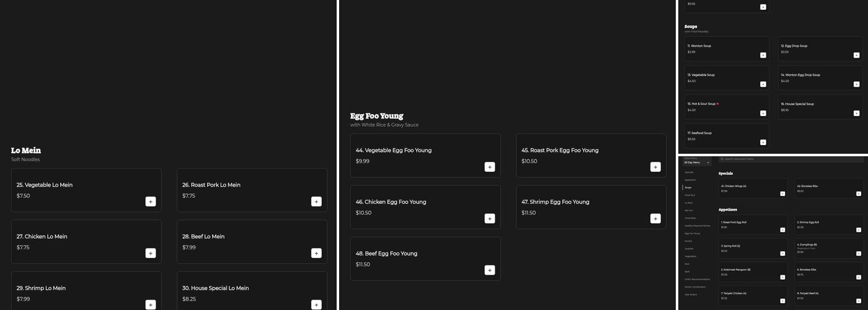Add 16. House Special Soup to cart
The image size is (868, 310).
pyautogui.click(x=856, y=113)
